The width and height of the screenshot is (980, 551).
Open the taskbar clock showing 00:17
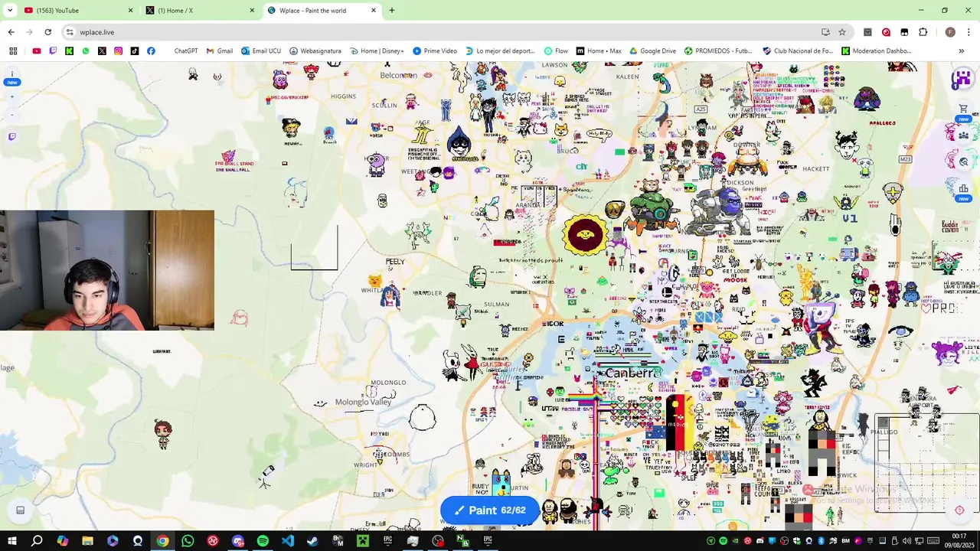[959, 540]
